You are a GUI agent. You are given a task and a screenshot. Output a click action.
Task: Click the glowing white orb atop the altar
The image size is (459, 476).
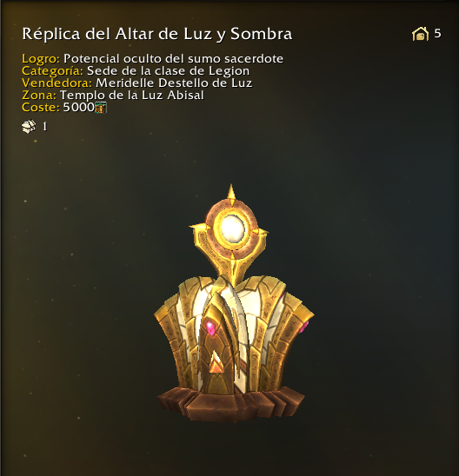pyautogui.click(x=232, y=228)
